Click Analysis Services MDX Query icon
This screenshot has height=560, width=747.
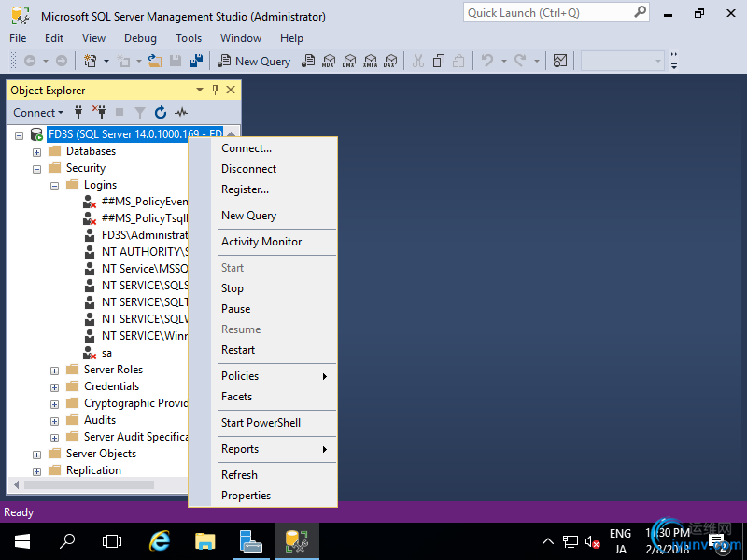[x=329, y=61]
